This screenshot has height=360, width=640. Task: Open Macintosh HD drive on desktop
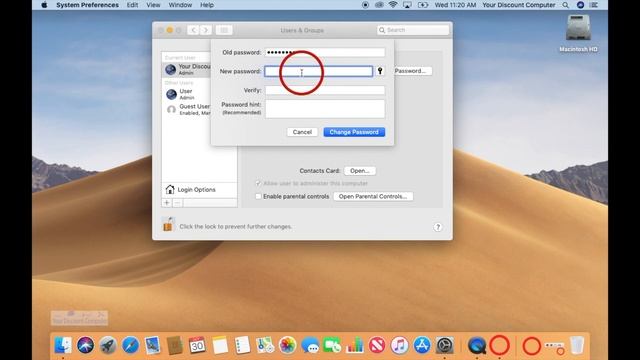coord(578,33)
